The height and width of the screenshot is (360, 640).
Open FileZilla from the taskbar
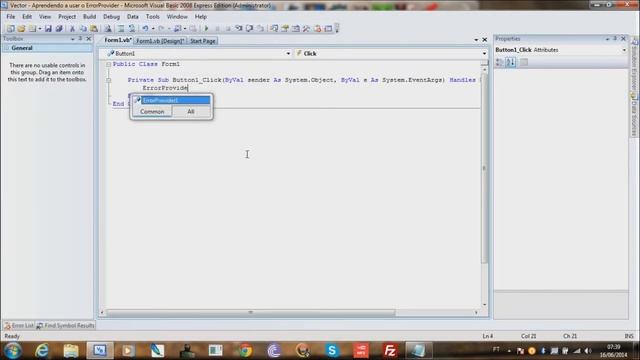390,351
